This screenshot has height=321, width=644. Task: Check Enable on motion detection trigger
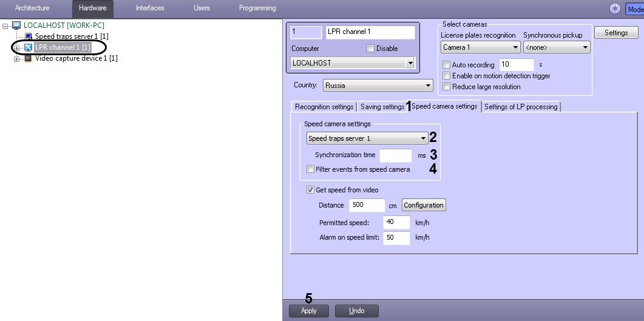[x=447, y=76]
